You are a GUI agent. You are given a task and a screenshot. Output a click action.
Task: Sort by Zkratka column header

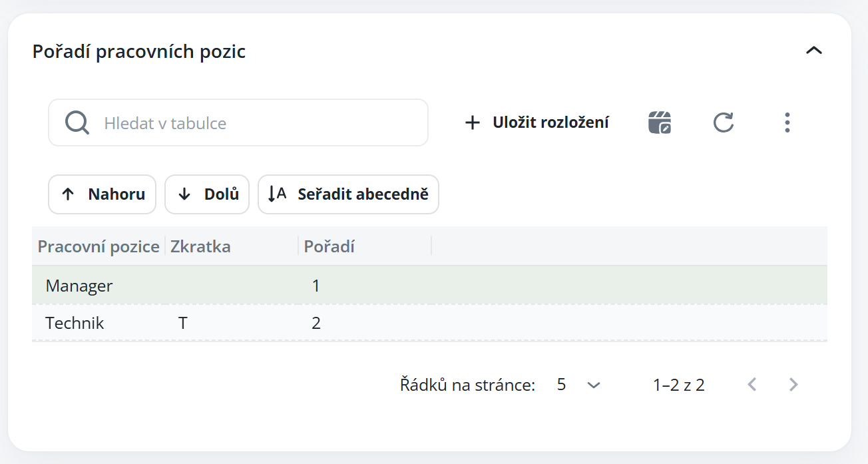[x=200, y=246]
